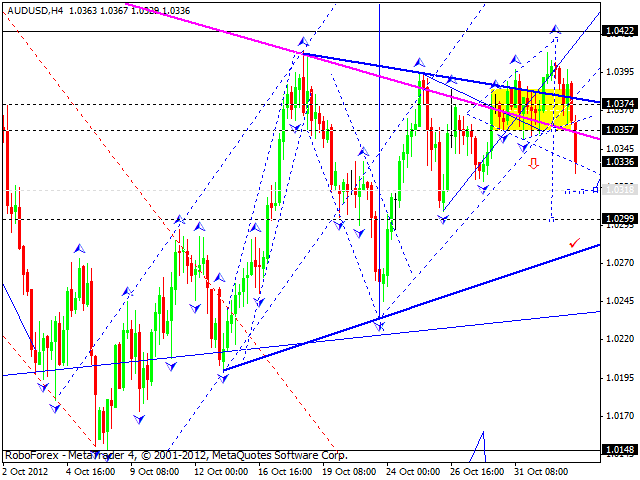Click the current price label 1.0336
This screenshot has height=480, width=640.
pos(620,162)
